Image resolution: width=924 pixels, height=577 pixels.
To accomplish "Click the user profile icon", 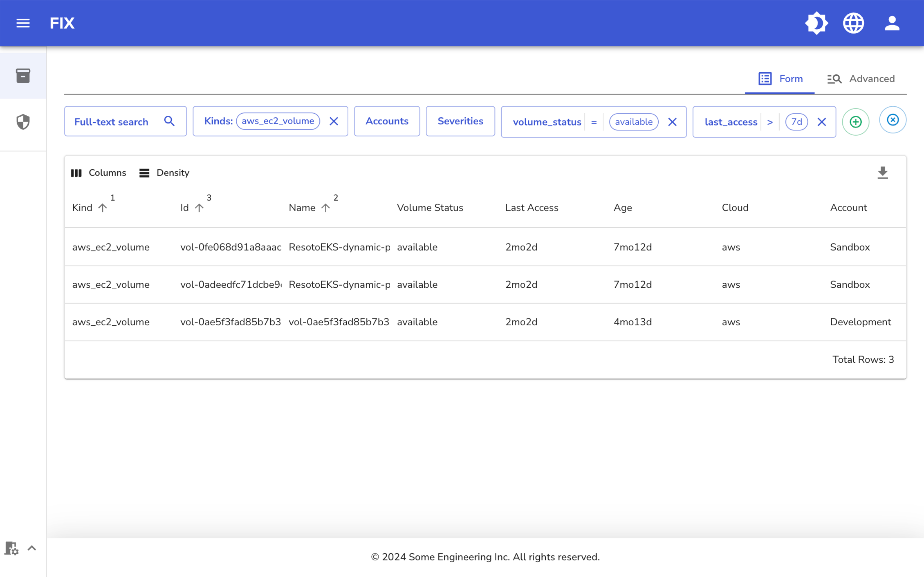I will tap(893, 23).
